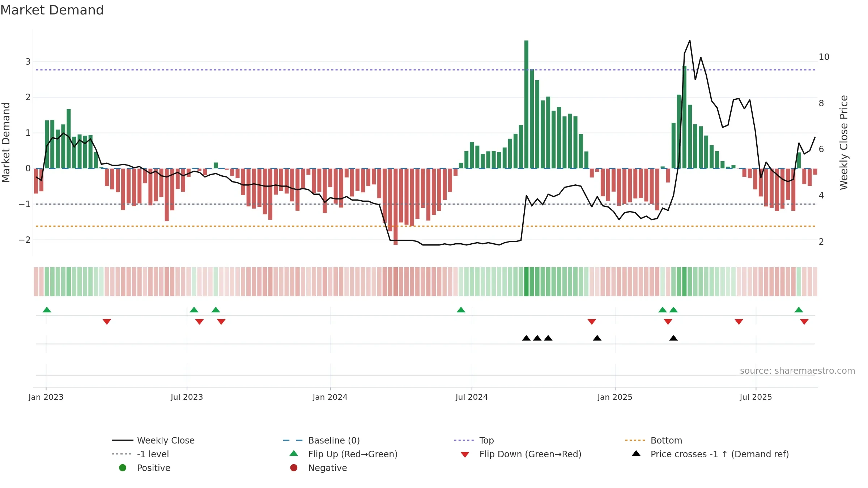The image size is (868, 488).
Task: Click the lowest red demand bar below -2
Action: click(395, 206)
